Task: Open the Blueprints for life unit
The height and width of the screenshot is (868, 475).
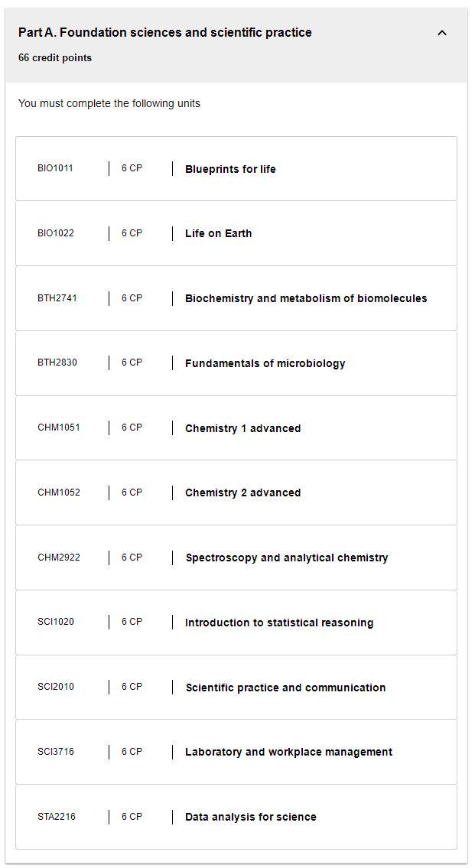Action: tap(236, 169)
